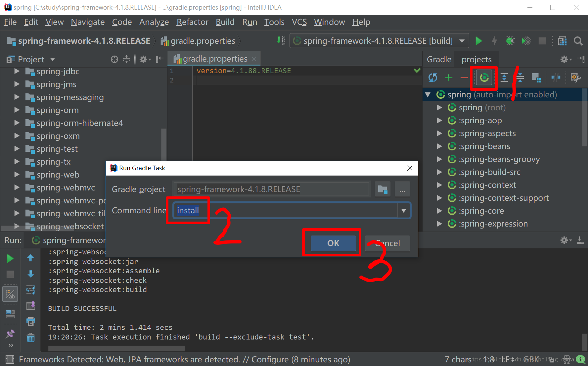Viewport: 588px width, 366px height.
Task: Click the ellipsis browse button in dialog
Action: (x=402, y=189)
